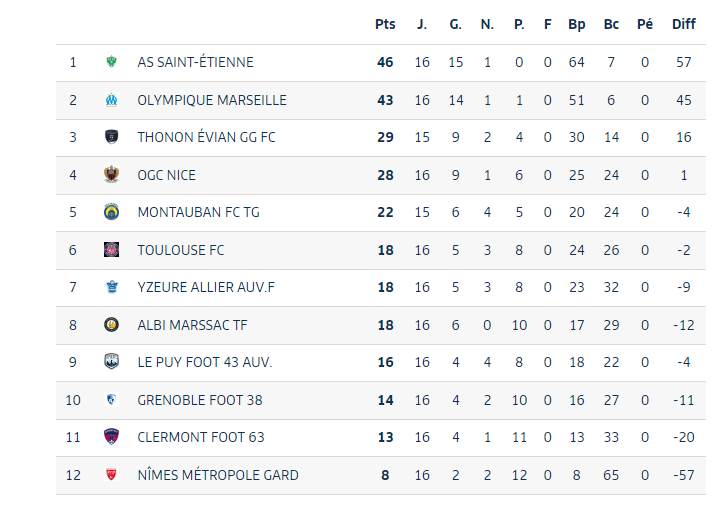Click the Toulouse FC club crest
Screen dimensions: 717x507
(111, 250)
